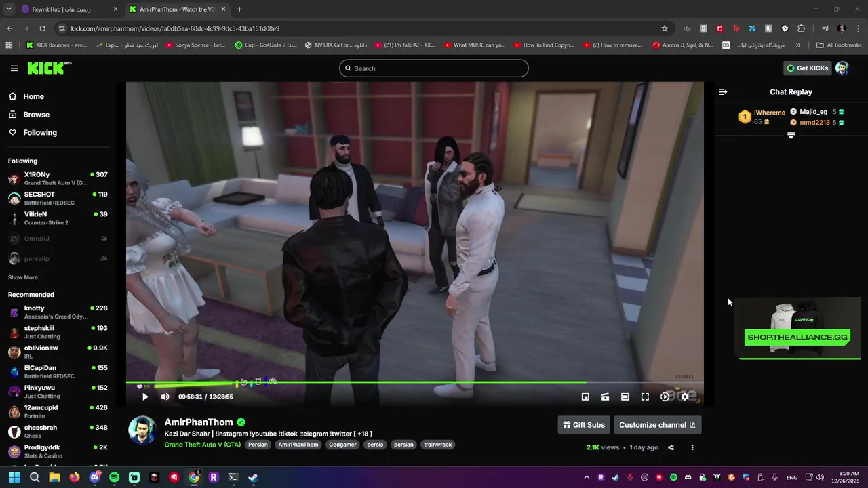
Task: Click the KICK logo
Action: (x=49, y=68)
